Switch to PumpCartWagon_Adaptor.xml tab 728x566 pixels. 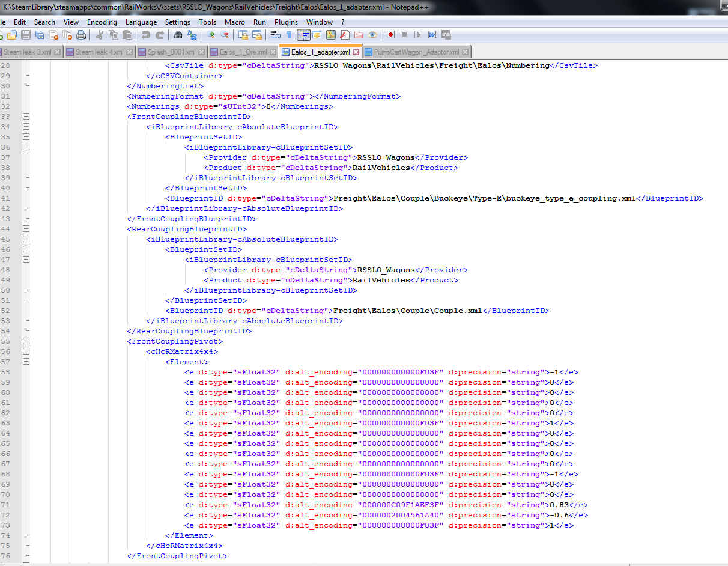(x=416, y=52)
